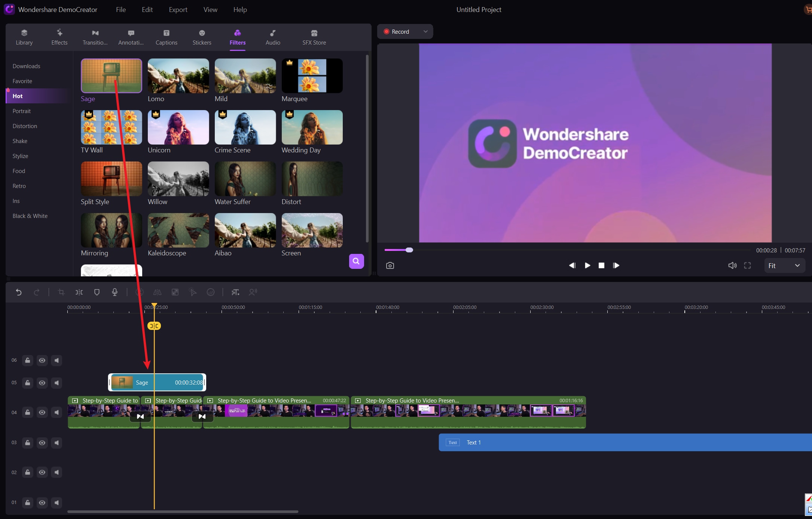812x519 pixels.
Task: Enter fullscreen preview mode
Action: click(x=747, y=265)
